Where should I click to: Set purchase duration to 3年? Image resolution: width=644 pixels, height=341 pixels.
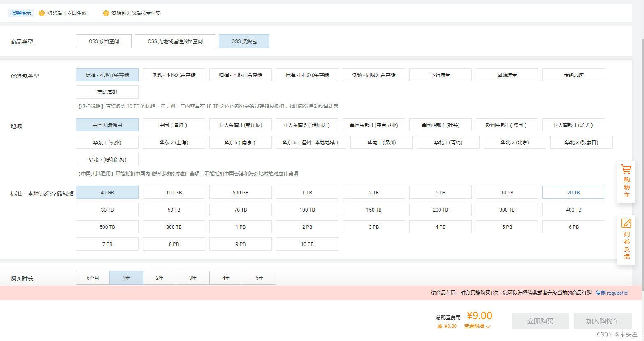click(193, 278)
